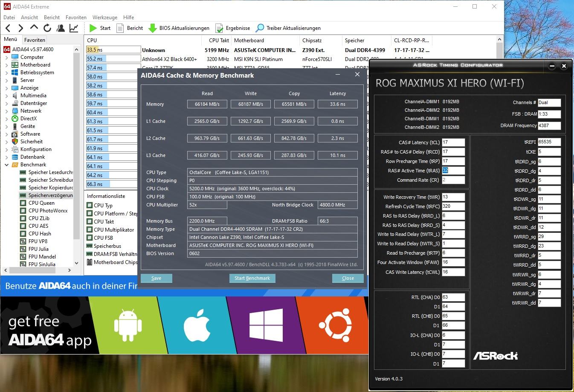The height and width of the screenshot is (392, 574).
Task: Open the Ansicht menu
Action: 29,17
